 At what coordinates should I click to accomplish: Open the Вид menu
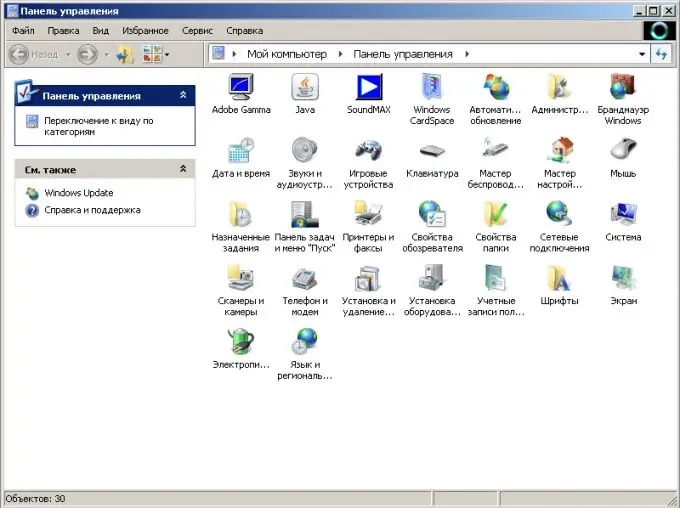pyautogui.click(x=101, y=31)
